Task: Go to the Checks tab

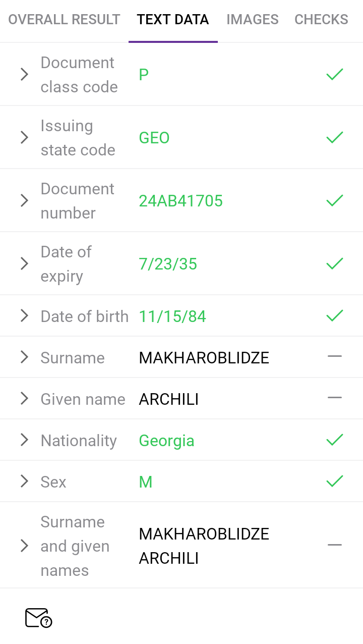Action: (x=321, y=20)
